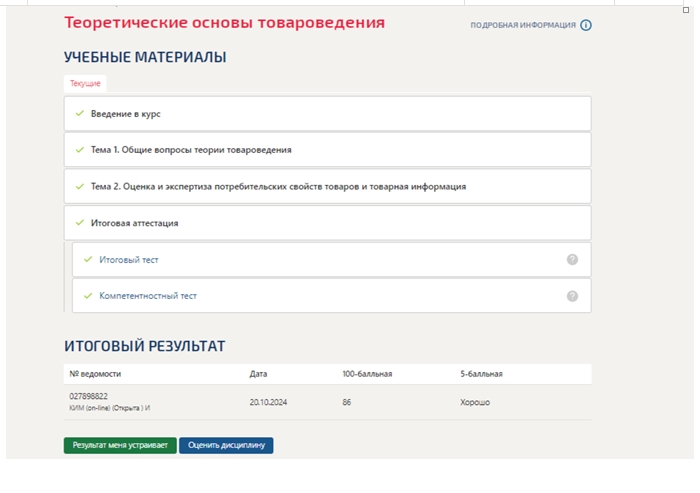
Task: Click statement number 027898822
Action: coord(88,396)
